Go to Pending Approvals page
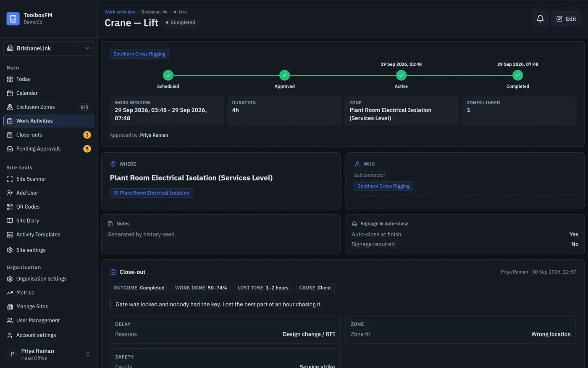 click(49, 148)
